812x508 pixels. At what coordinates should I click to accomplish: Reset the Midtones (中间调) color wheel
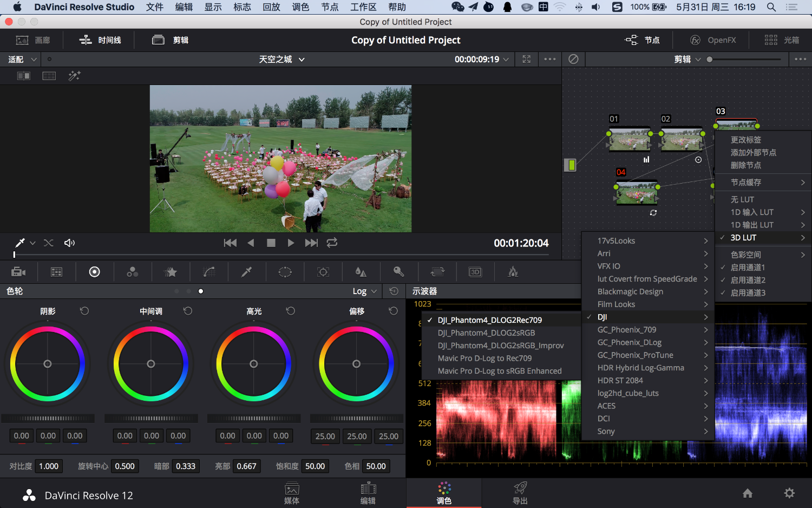click(x=188, y=311)
